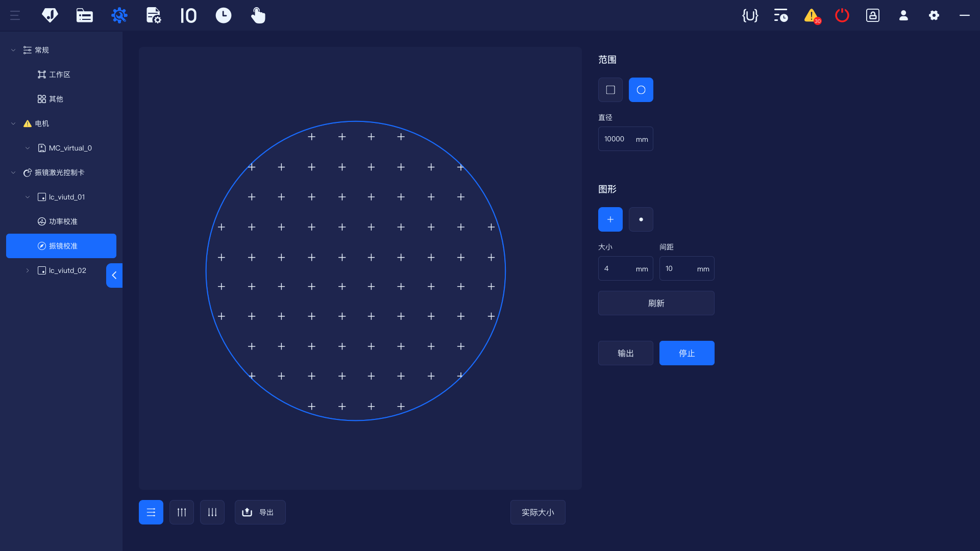Click the 刷新 button
The width and height of the screenshot is (980, 551).
[656, 303]
